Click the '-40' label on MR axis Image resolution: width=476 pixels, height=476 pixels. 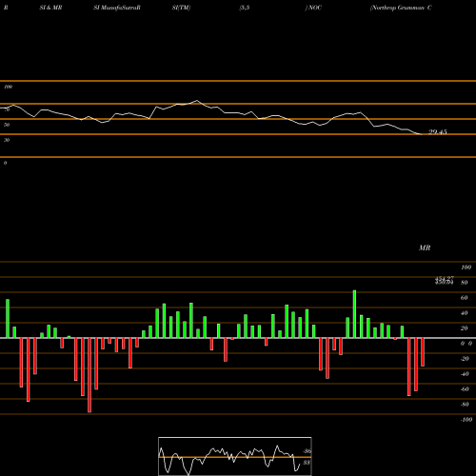tap(465, 374)
